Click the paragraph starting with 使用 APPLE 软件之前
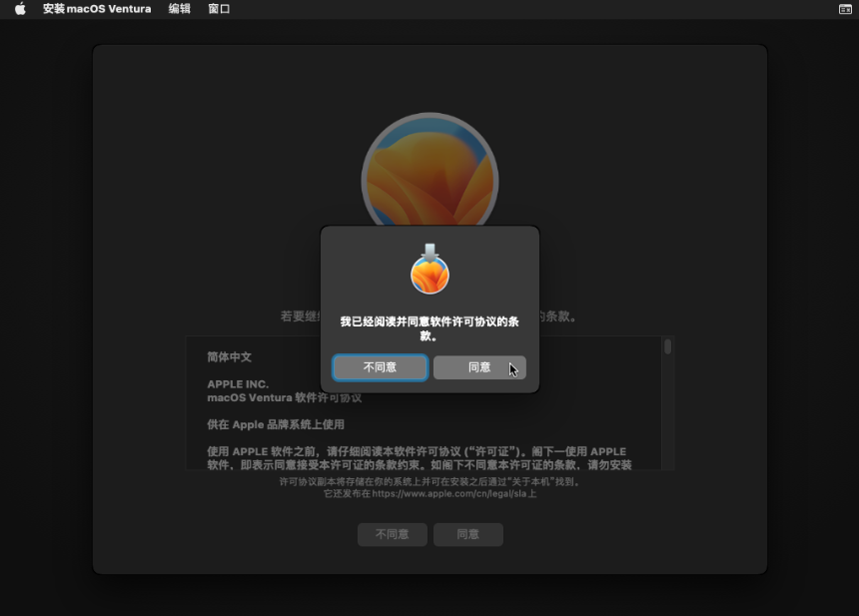This screenshot has height=616, width=859. (419, 458)
